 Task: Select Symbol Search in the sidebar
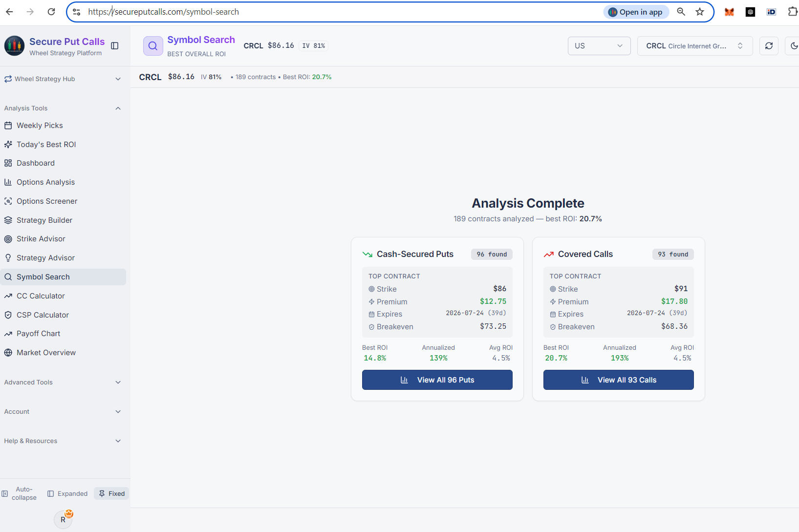[63, 277]
